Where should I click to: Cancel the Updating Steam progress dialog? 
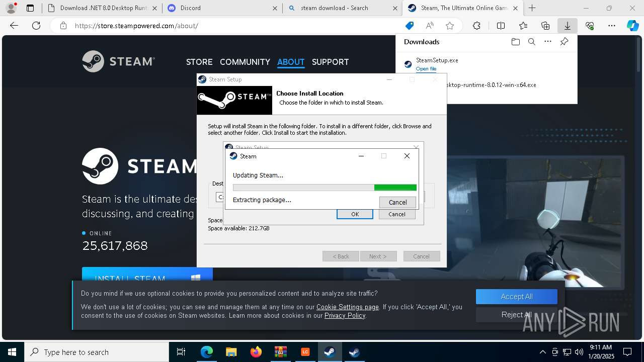tap(397, 202)
